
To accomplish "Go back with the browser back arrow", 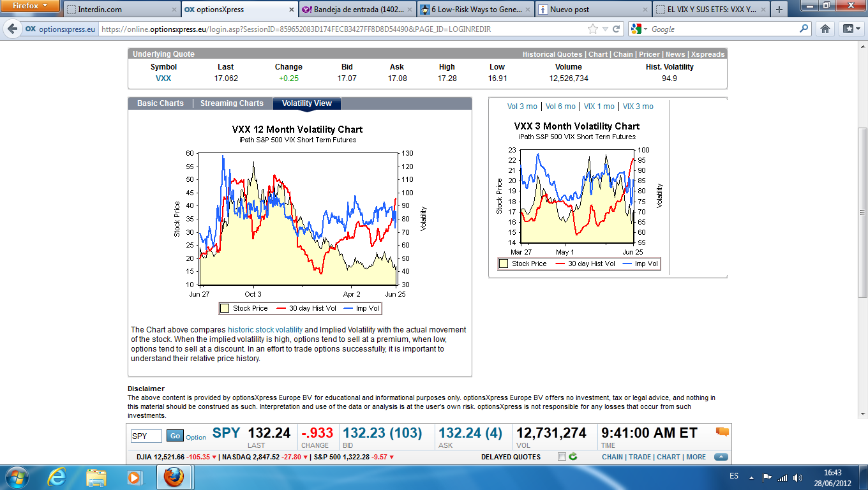I will click(12, 29).
